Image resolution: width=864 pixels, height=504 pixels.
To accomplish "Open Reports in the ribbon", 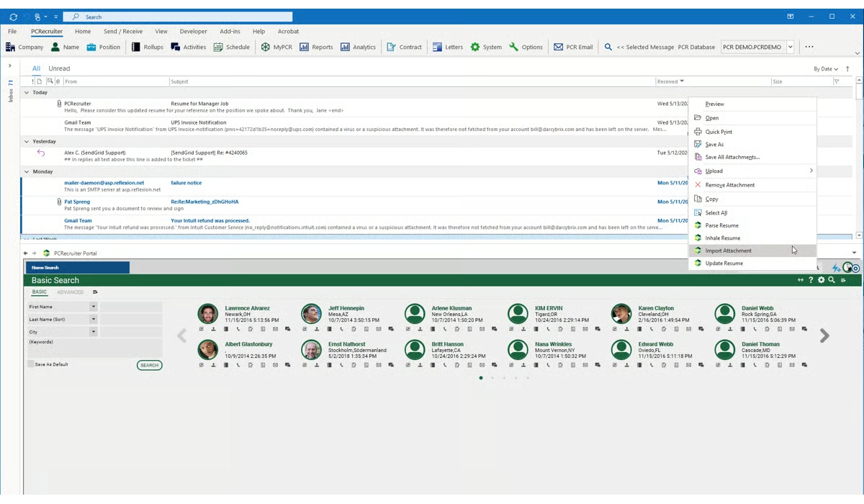I will point(316,47).
